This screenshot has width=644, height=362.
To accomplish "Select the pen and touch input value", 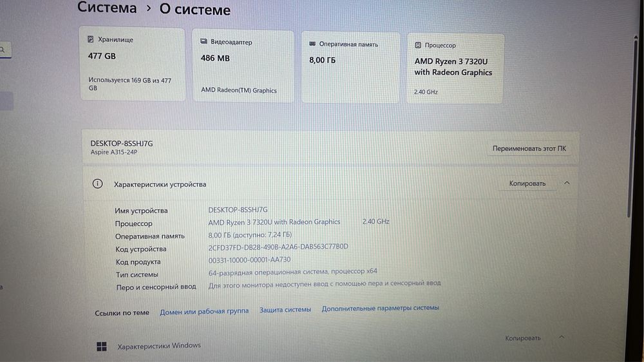I will 325,284.
